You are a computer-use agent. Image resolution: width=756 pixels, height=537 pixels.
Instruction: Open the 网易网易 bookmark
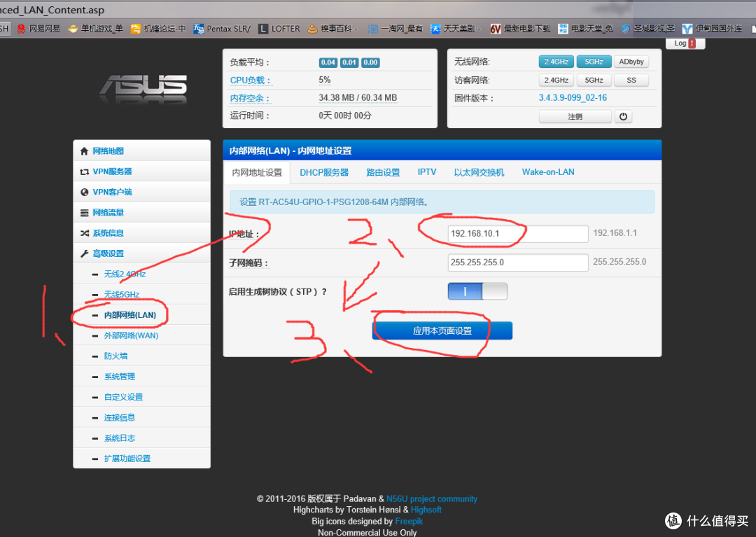point(38,29)
